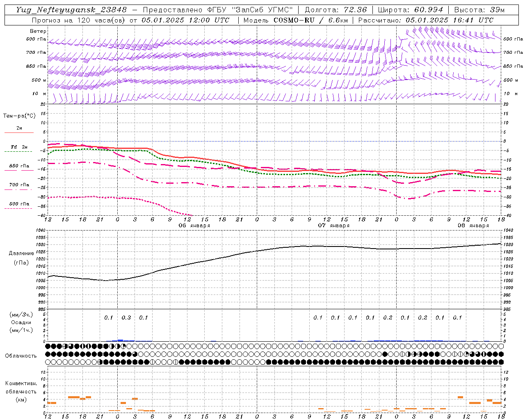Click the solid red 2м legend line

(19, 132)
